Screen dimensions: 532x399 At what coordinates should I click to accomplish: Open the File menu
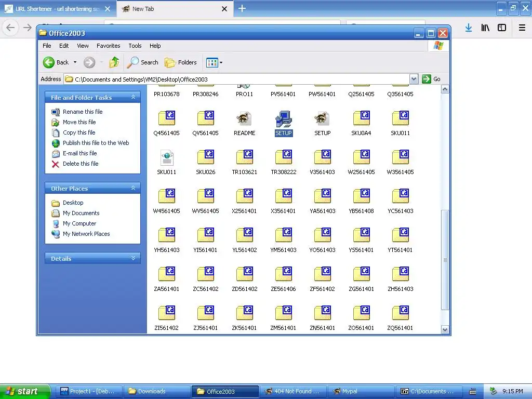pyautogui.click(x=47, y=46)
